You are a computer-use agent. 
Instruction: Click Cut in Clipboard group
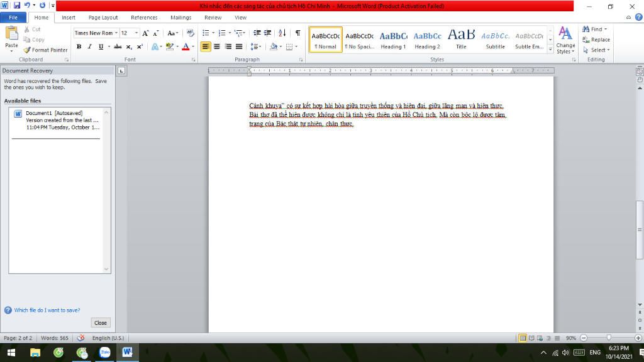pyautogui.click(x=32, y=30)
